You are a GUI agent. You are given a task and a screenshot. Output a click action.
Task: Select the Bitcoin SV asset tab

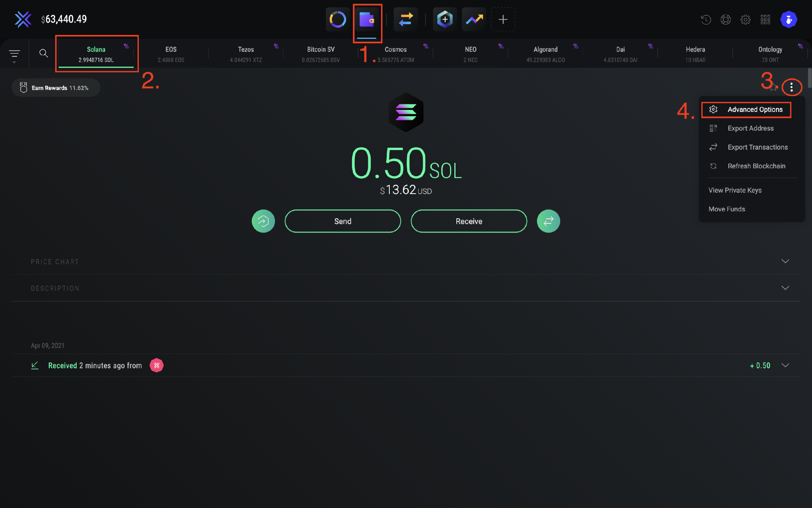point(321,54)
